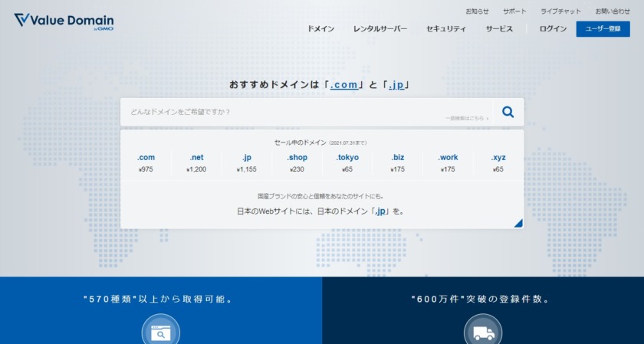The height and width of the screenshot is (344, 644).
Task: Click the magnifying glass search icon
Action: [x=508, y=112]
